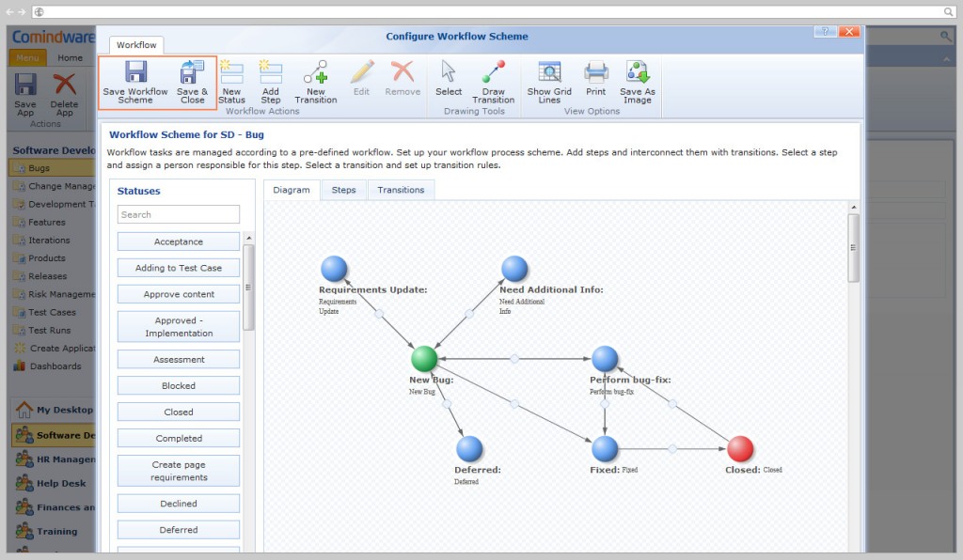Screen dimensions: 963x560
Task: Switch to the Steps tab
Action: [x=344, y=190]
